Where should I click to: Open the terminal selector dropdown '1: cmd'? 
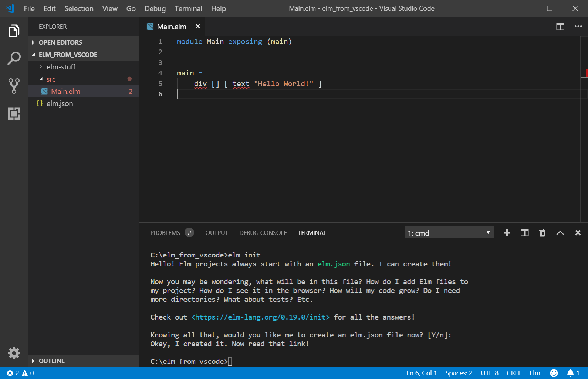(x=449, y=233)
